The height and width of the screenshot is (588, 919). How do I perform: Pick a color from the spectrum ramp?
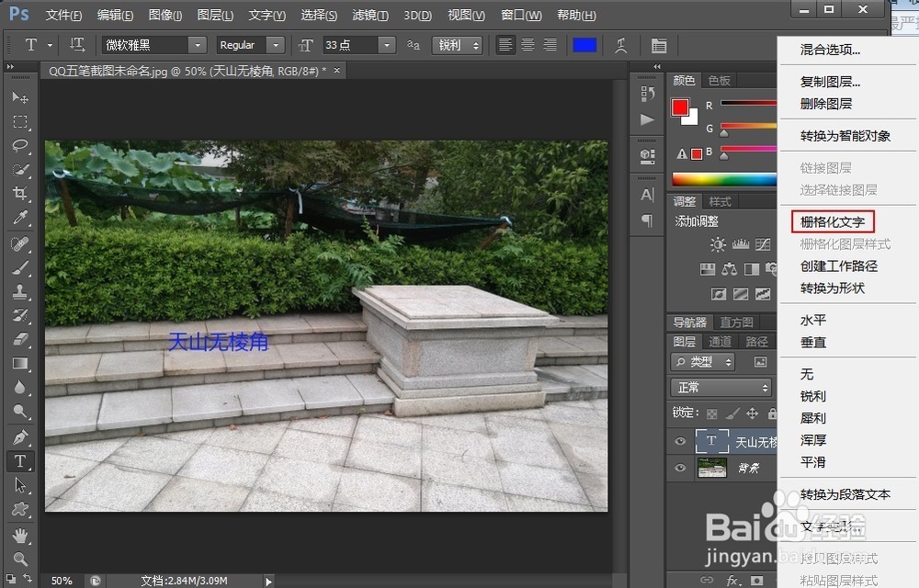tap(724, 179)
